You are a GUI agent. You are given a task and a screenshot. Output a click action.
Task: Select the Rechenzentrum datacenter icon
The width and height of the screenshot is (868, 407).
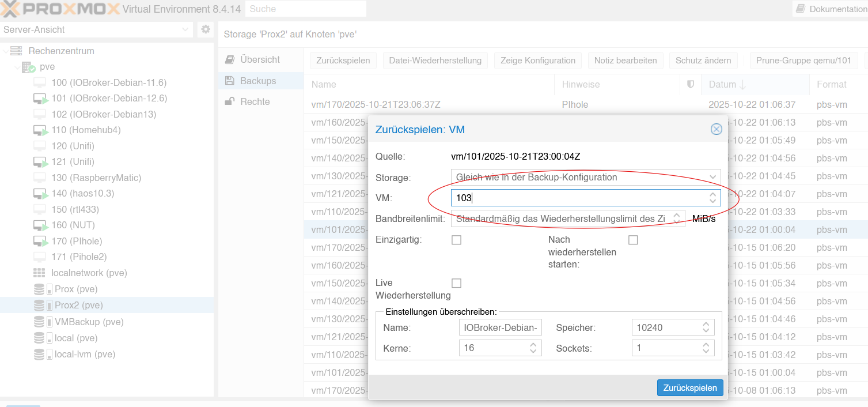pyautogui.click(x=16, y=51)
